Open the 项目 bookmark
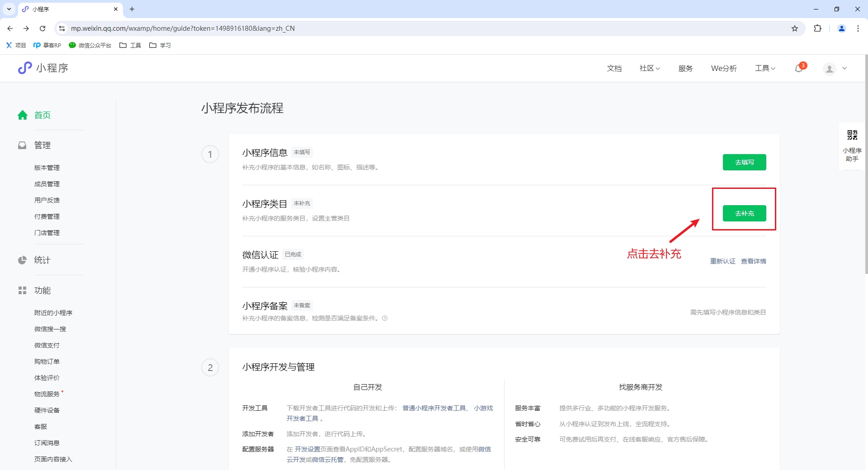Image resolution: width=868 pixels, height=470 pixels. (x=16, y=45)
